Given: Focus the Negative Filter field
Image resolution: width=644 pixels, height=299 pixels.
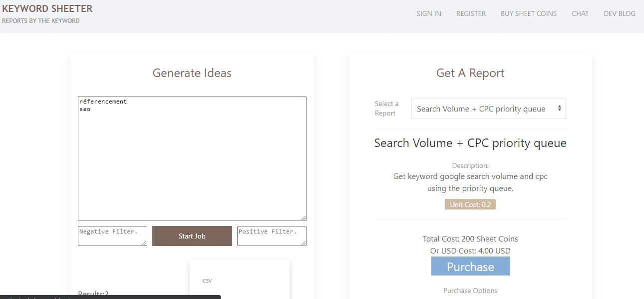Looking at the screenshot, I should click(x=112, y=236).
